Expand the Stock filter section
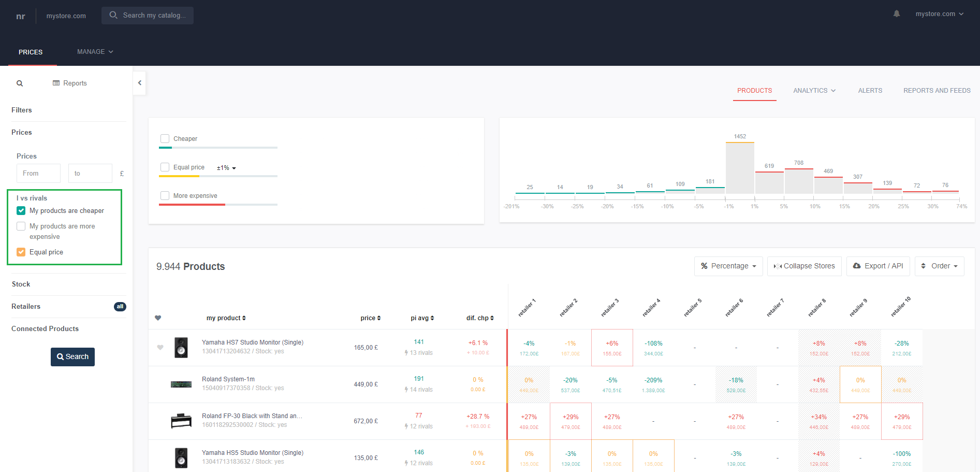 coord(21,284)
